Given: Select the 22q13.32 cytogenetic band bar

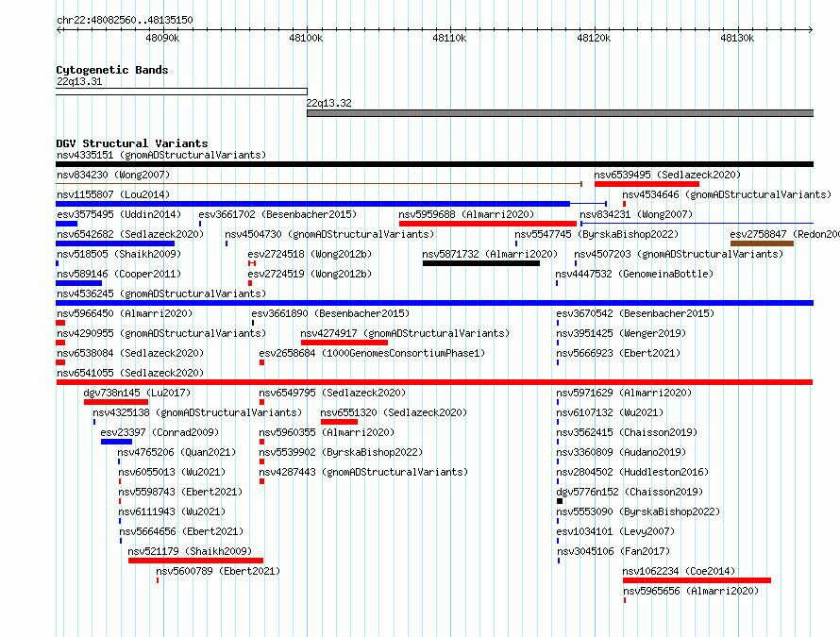Looking at the screenshot, I should (561, 113).
